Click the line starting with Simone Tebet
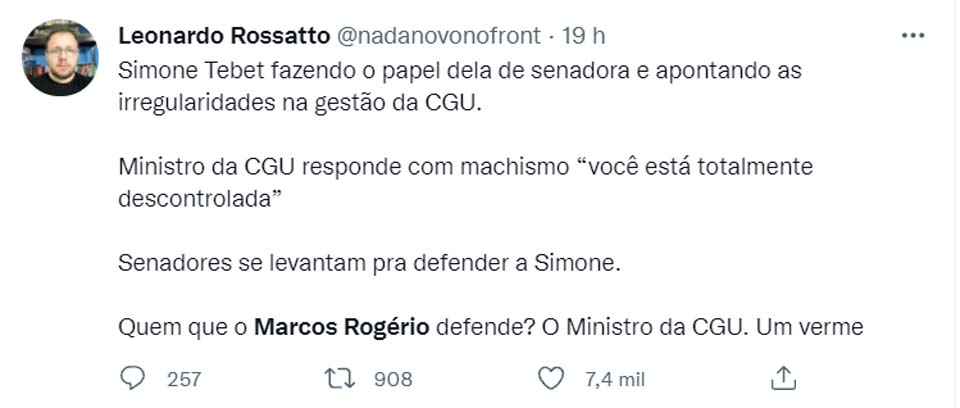The height and width of the screenshot is (408, 960). (x=460, y=72)
